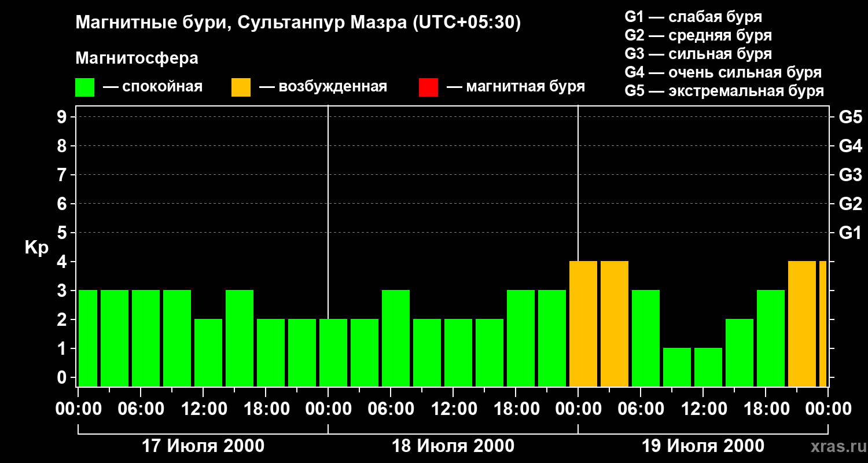
Task: Click the green Kp 3 bar above 18:00 on 19 Июля
Action: coord(771,339)
